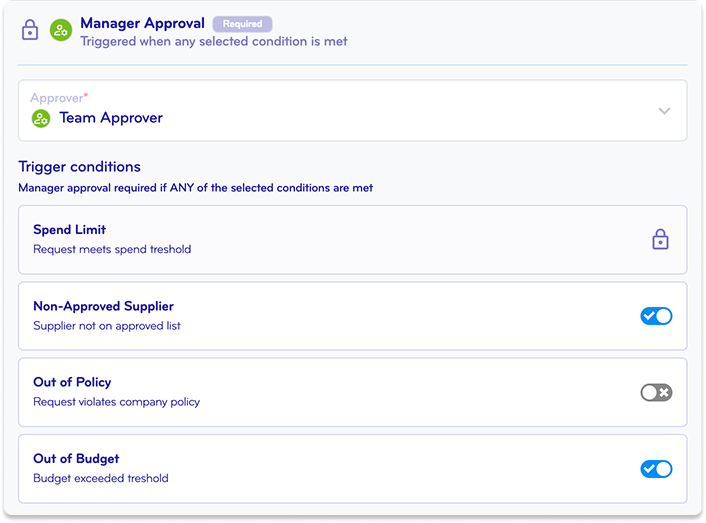Select the Out of Policy heading
Screen dimensions: 706x523
click(72, 382)
